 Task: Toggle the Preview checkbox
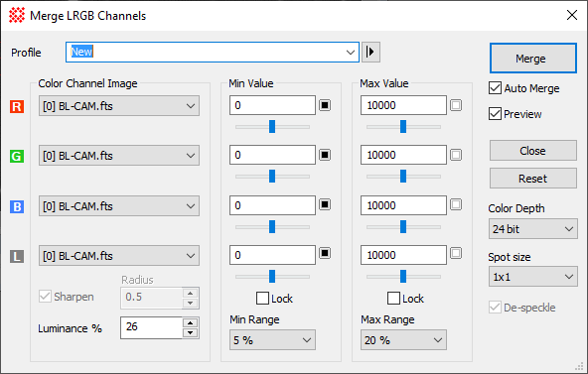point(495,114)
